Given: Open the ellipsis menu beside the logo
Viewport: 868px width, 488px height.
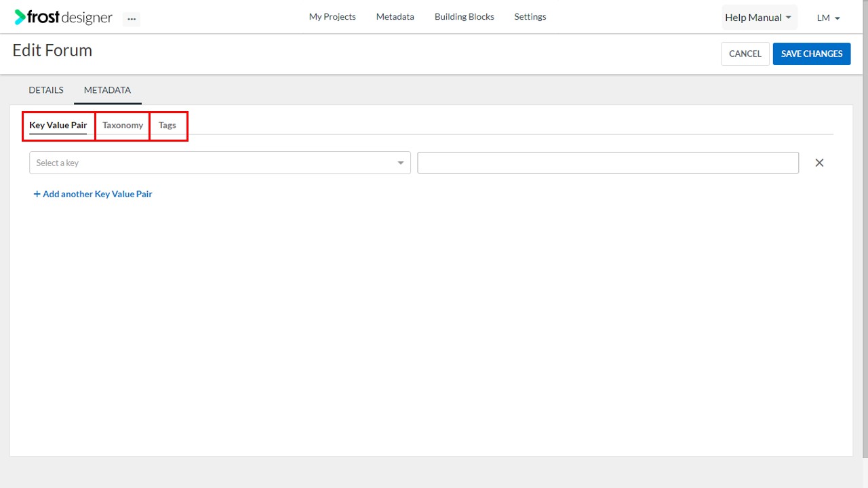Looking at the screenshot, I should click(132, 19).
